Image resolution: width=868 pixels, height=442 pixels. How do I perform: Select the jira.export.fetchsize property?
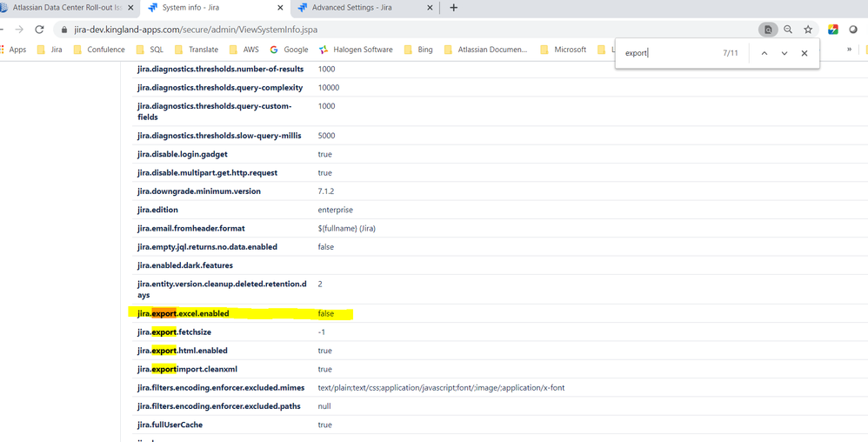click(174, 332)
